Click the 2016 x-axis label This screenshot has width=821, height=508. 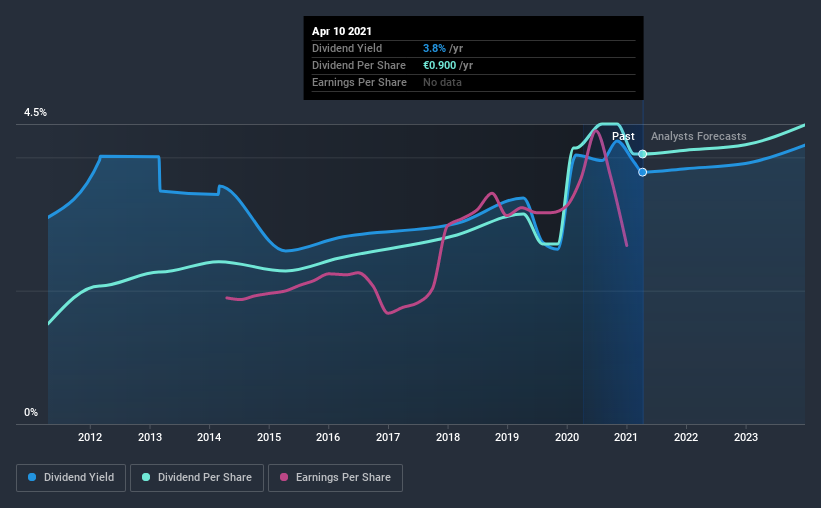point(328,437)
